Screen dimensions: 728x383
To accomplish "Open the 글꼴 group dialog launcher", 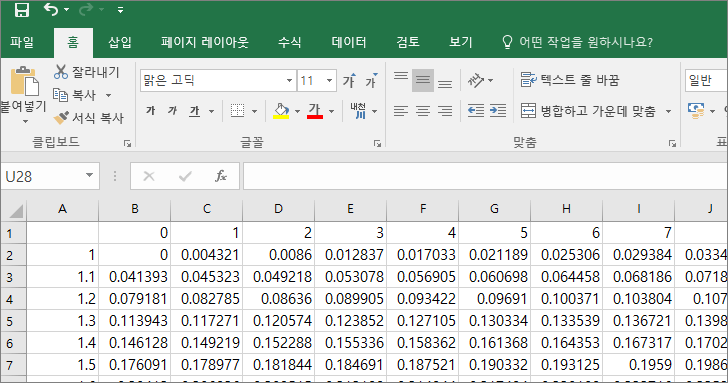I will pyautogui.click(x=377, y=144).
